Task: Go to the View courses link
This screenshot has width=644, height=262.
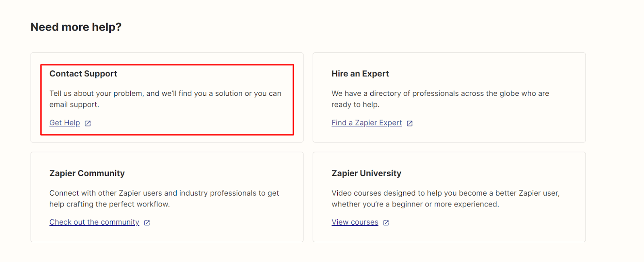Action: [355, 222]
